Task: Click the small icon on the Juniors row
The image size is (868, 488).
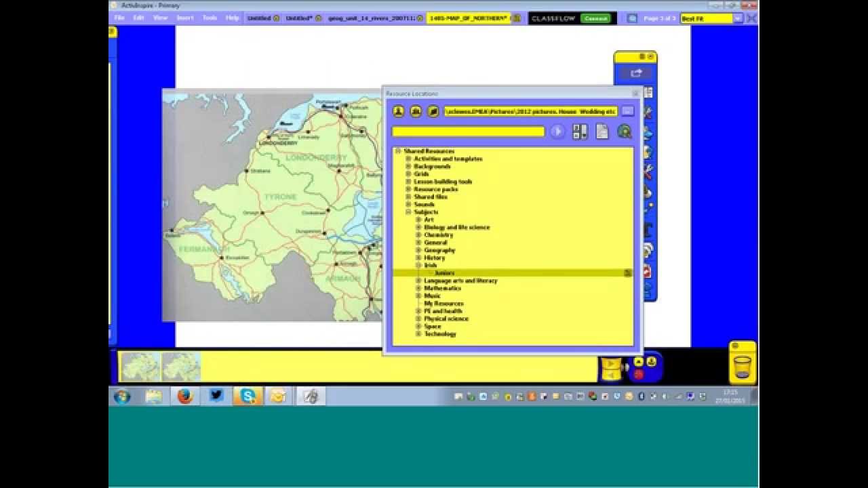Action: pos(627,273)
